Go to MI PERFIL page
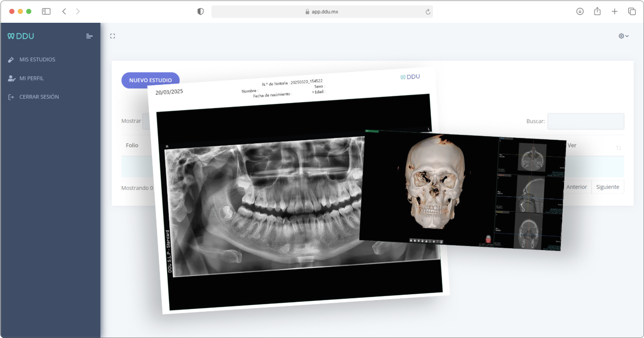This screenshot has width=644, height=338. point(31,78)
